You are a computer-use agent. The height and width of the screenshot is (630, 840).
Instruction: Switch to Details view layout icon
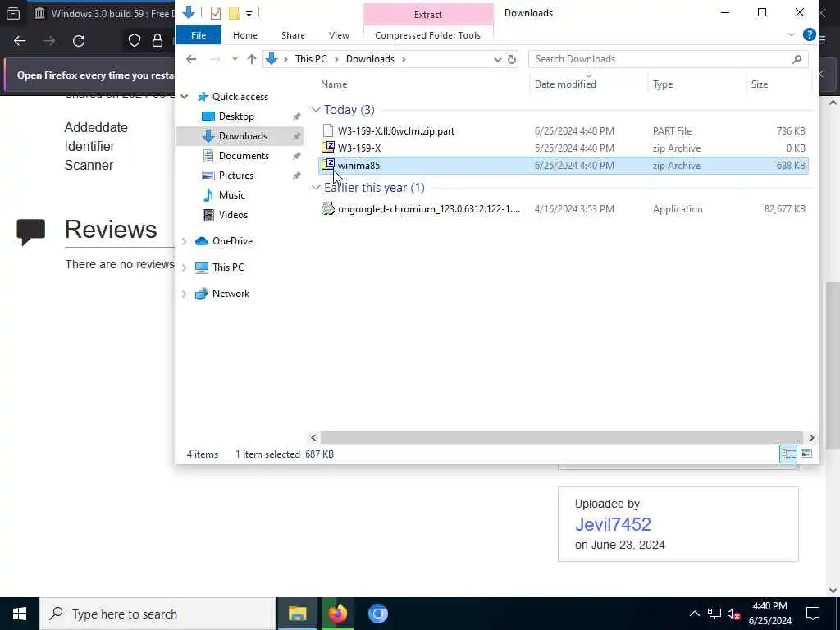pyautogui.click(x=788, y=454)
